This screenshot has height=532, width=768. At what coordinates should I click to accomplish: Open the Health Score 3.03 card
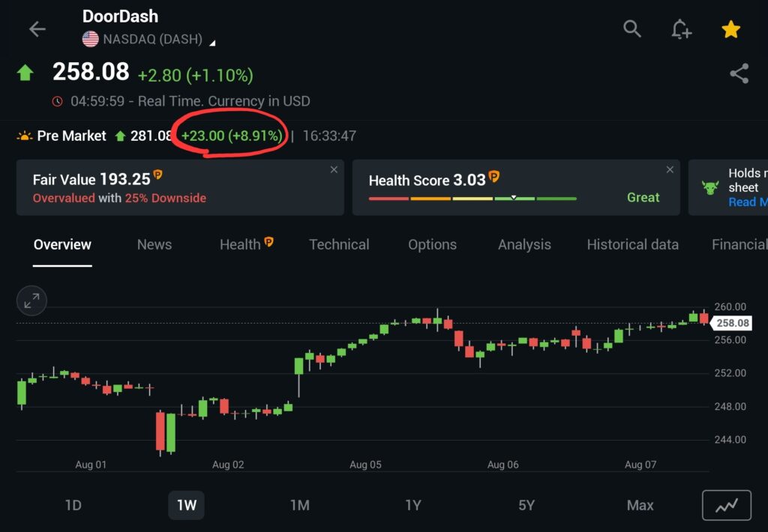click(516, 187)
